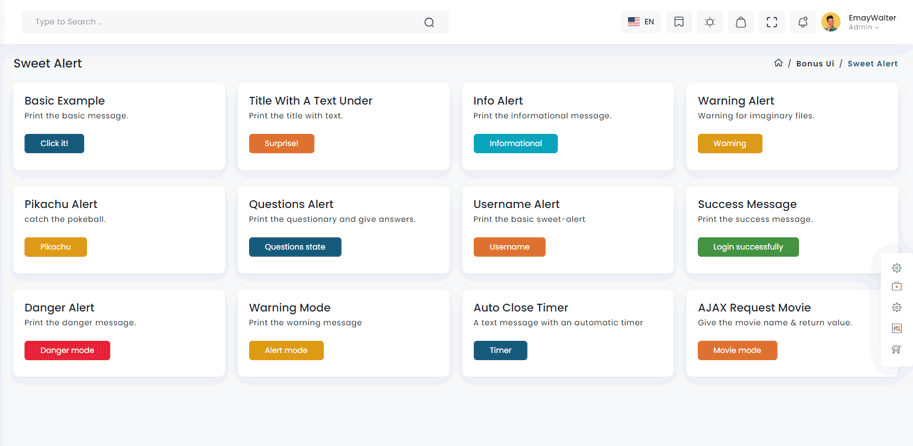Open the bookmark icon in header
Screen dimensions: 913x446
point(679,22)
